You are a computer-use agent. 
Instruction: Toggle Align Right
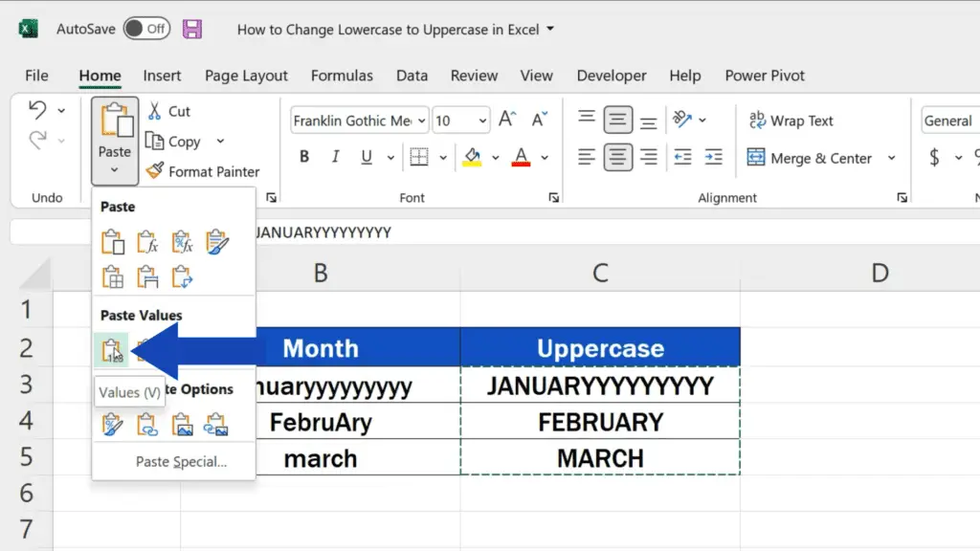pyautogui.click(x=649, y=157)
